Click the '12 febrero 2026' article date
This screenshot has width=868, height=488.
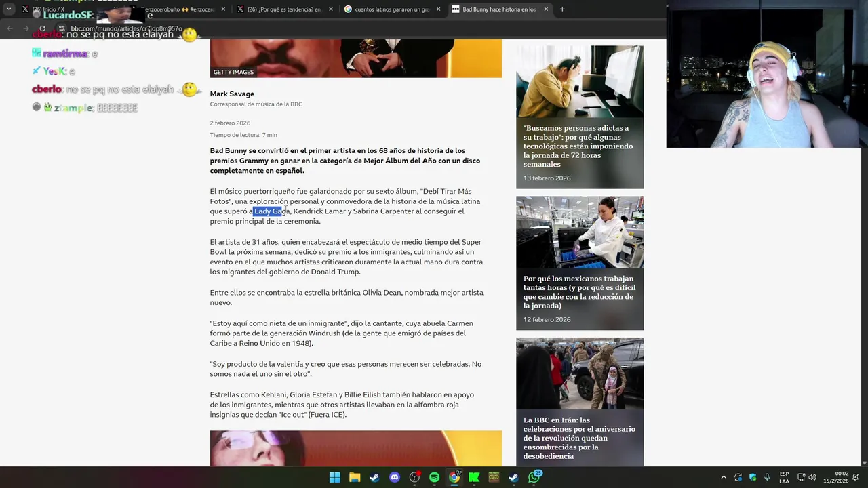tap(547, 319)
